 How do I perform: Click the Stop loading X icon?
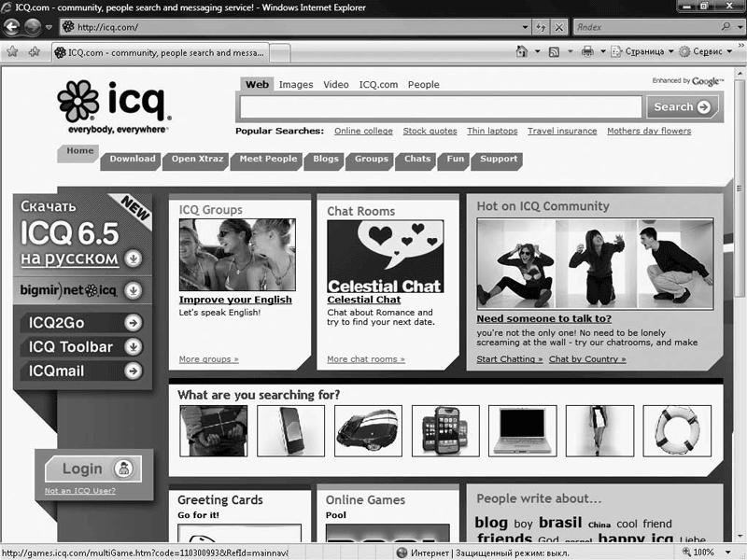[x=559, y=27]
